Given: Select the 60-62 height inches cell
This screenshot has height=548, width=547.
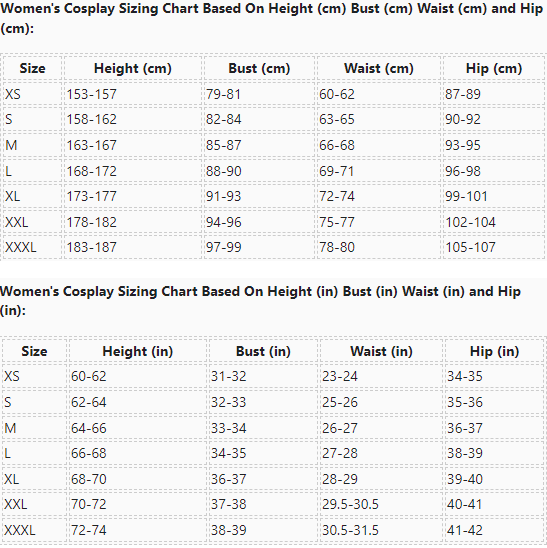Looking at the screenshot, I should 138,376.
